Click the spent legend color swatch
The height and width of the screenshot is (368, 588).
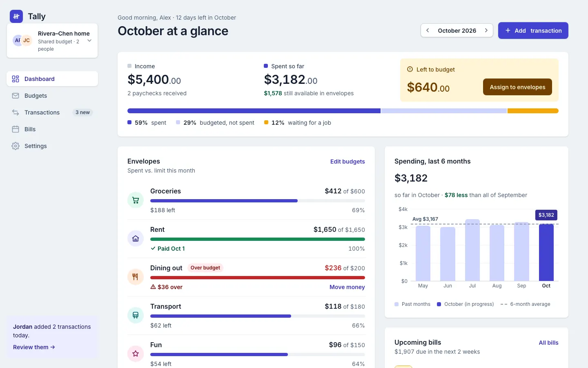(129, 122)
